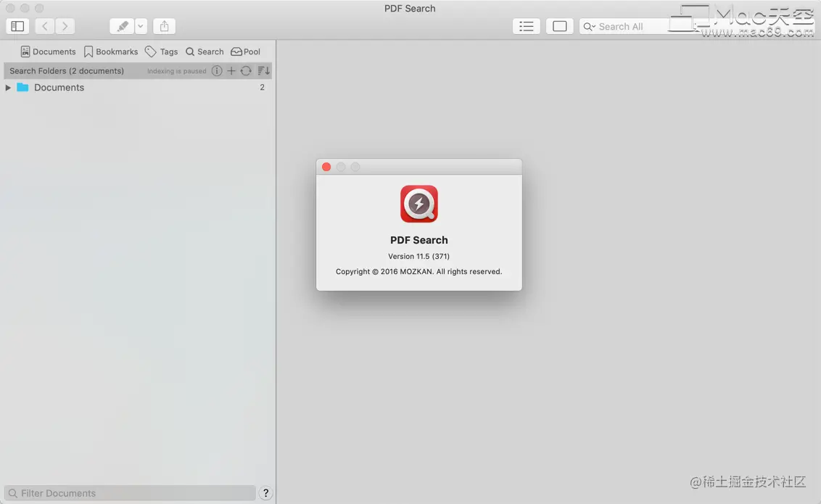Click Search Folders (2 documents) header
Viewport: 821px width, 504px height.
pyautogui.click(x=67, y=70)
